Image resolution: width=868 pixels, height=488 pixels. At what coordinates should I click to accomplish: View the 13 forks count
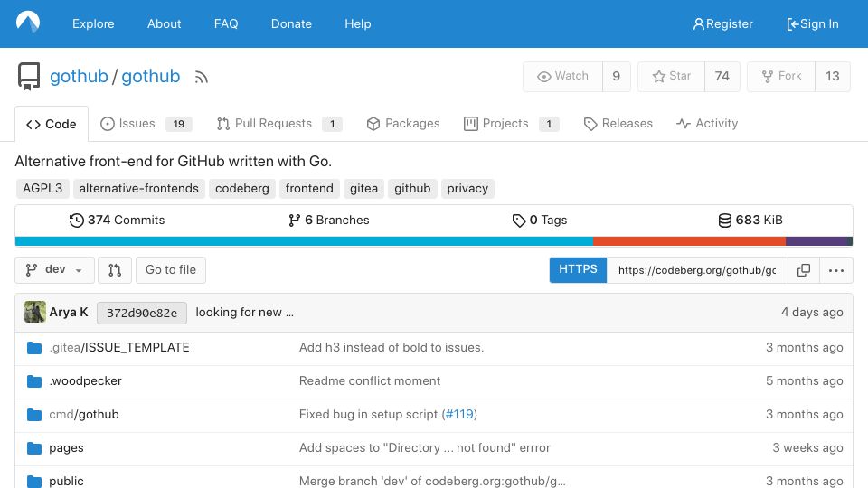(833, 76)
